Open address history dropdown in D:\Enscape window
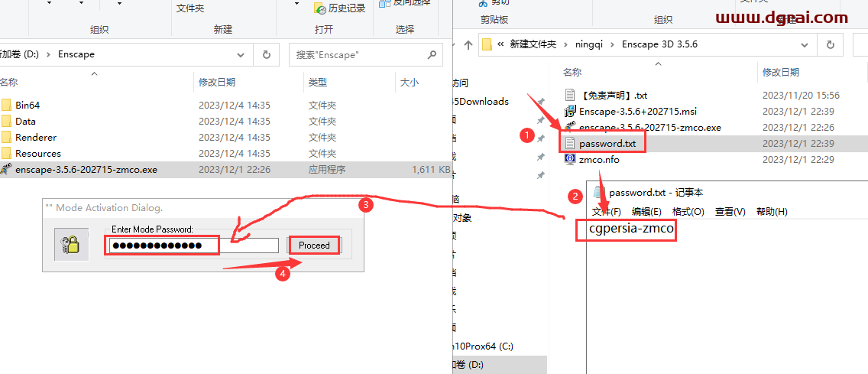868x374 pixels. tap(241, 55)
